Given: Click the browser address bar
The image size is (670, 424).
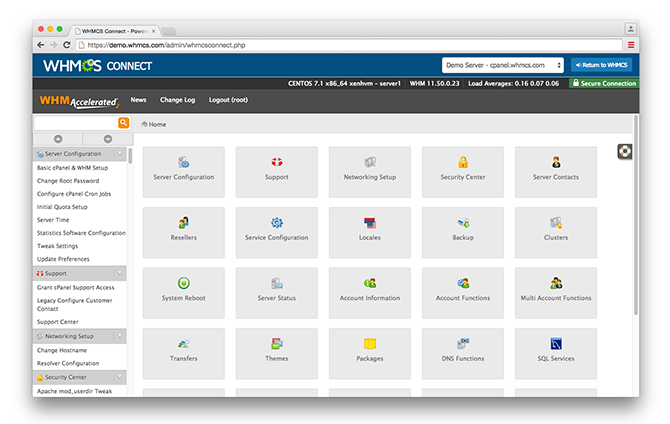Looking at the screenshot, I should coord(349,45).
